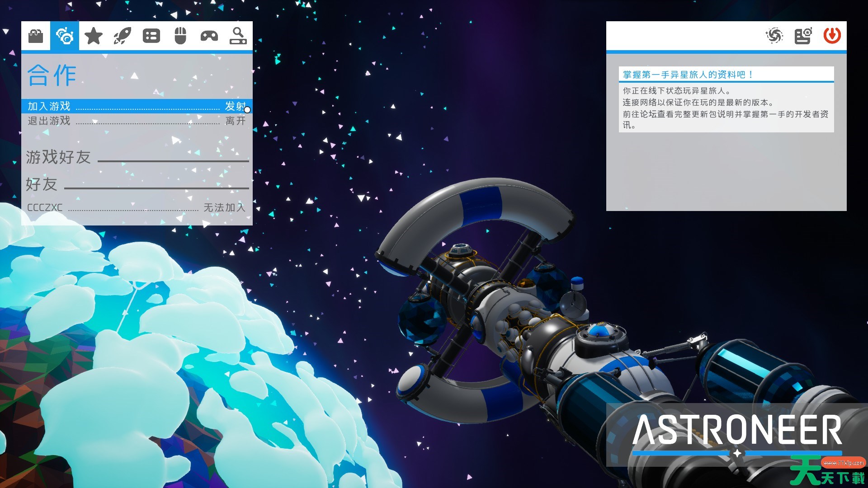Open the shopping bag store tab
Viewport: 868px width, 488px height.
pyautogui.click(x=36, y=36)
